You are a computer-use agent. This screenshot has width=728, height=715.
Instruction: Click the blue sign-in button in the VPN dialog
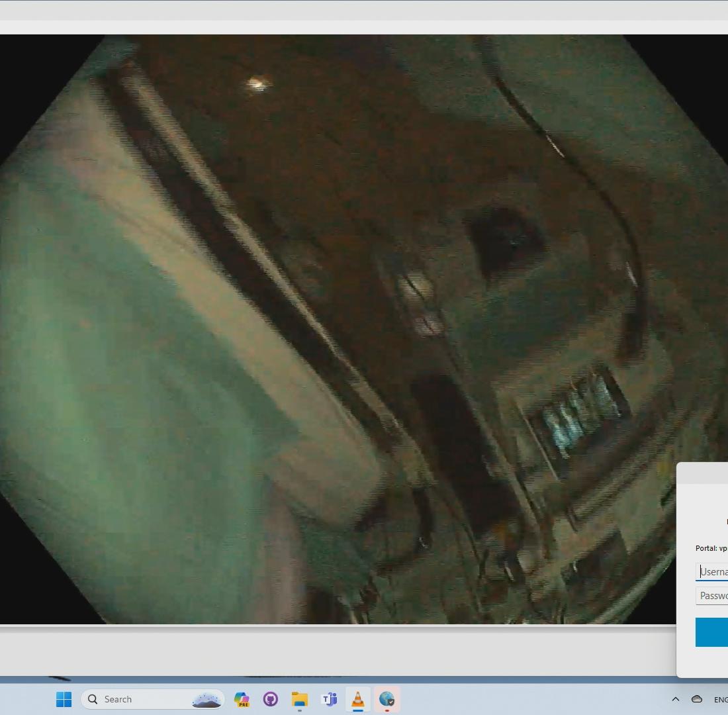[711, 632]
